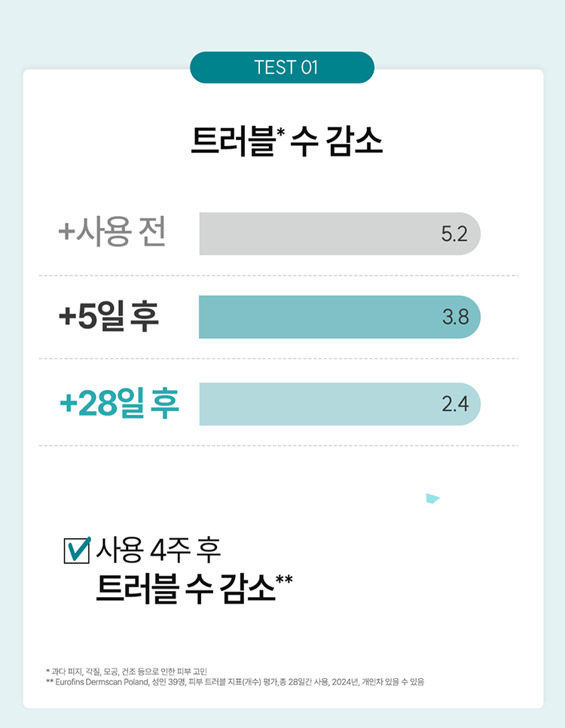Viewport: 565px width, 728px height.
Task: Click the checked checkbox beside 사용 4주 후
Action: pyautogui.click(x=77, y=550)
